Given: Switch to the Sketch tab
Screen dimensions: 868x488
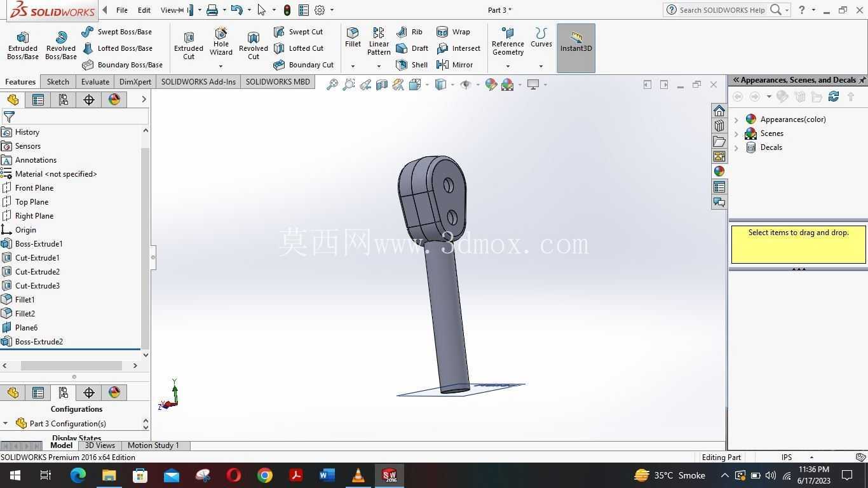Looking at the screenshot, I should click(58, 82).
